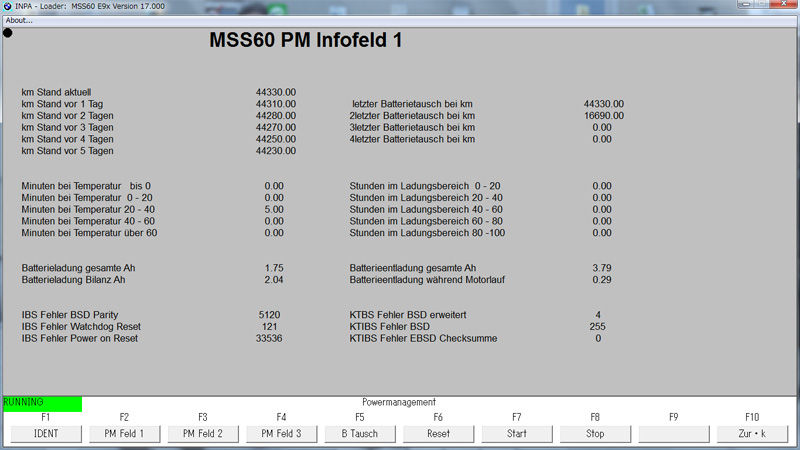
Task: Select 'Batterieladung Bilanz Ah' label
Action: 73,280
